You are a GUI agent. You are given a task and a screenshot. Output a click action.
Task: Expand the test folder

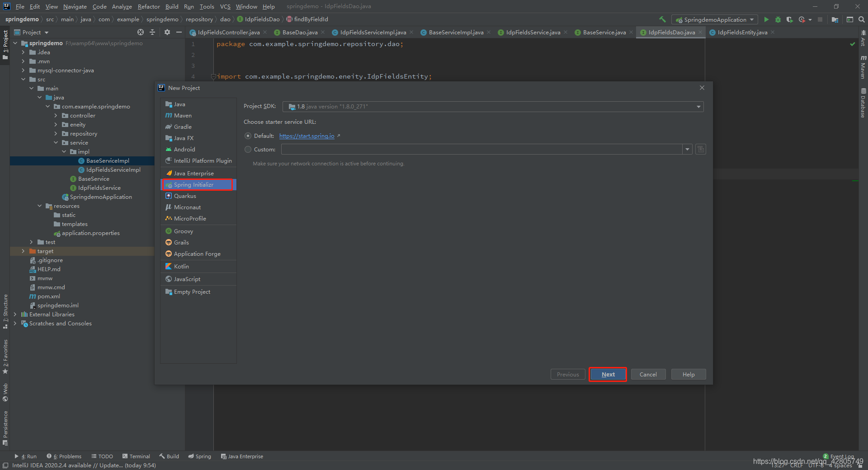[31, 242]
